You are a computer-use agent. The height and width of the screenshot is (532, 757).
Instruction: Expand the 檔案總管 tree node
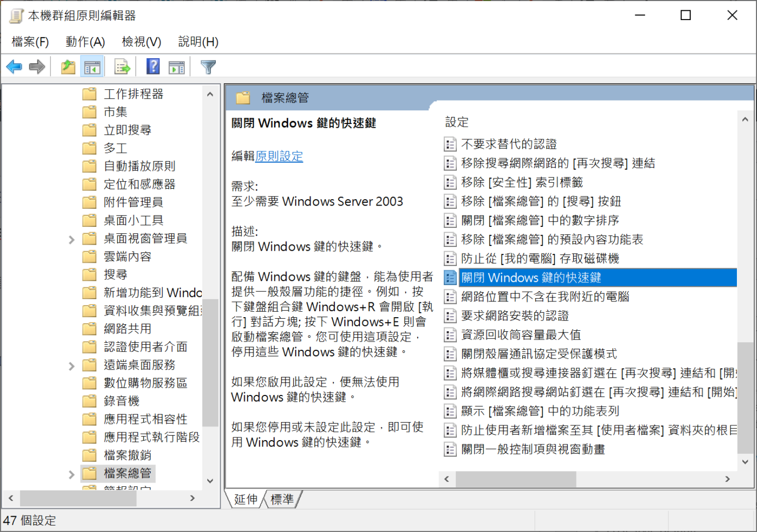click(71, 474)
